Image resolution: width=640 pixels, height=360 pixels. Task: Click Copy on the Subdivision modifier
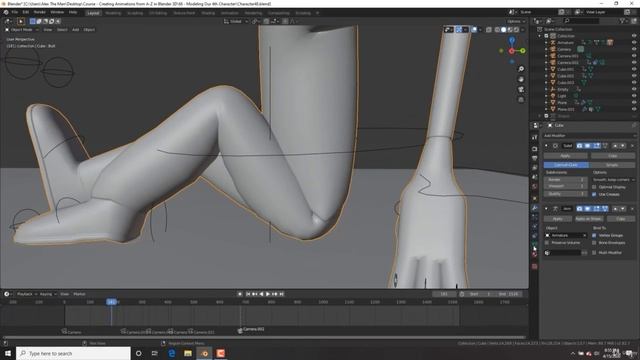click(612, 156)
